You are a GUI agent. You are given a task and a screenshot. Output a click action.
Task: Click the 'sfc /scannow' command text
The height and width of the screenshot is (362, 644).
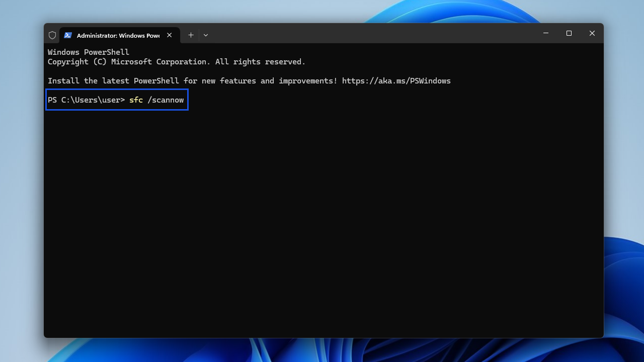(x=156, y=100)
